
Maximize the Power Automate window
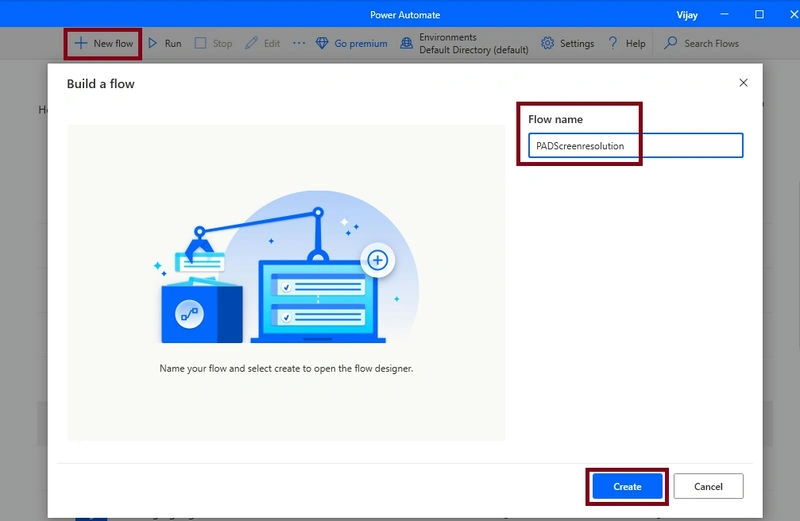pyautogui.click(x=759, y=14)
